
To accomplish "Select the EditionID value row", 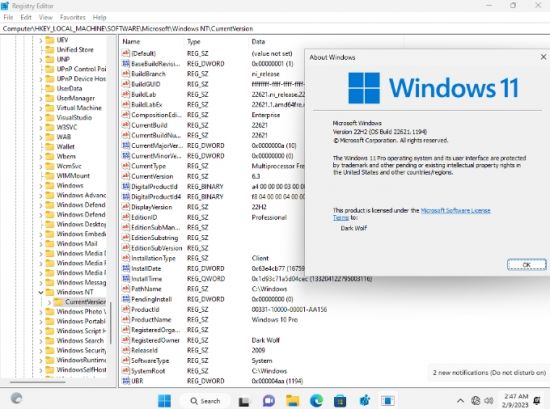I will [213, 217].
